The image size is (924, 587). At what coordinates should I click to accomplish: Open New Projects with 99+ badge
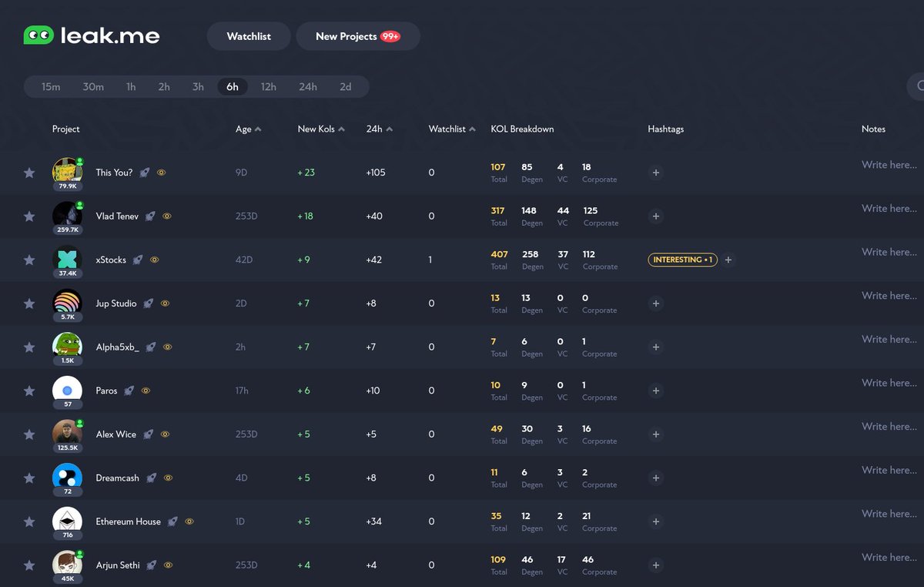click(357, 35)
